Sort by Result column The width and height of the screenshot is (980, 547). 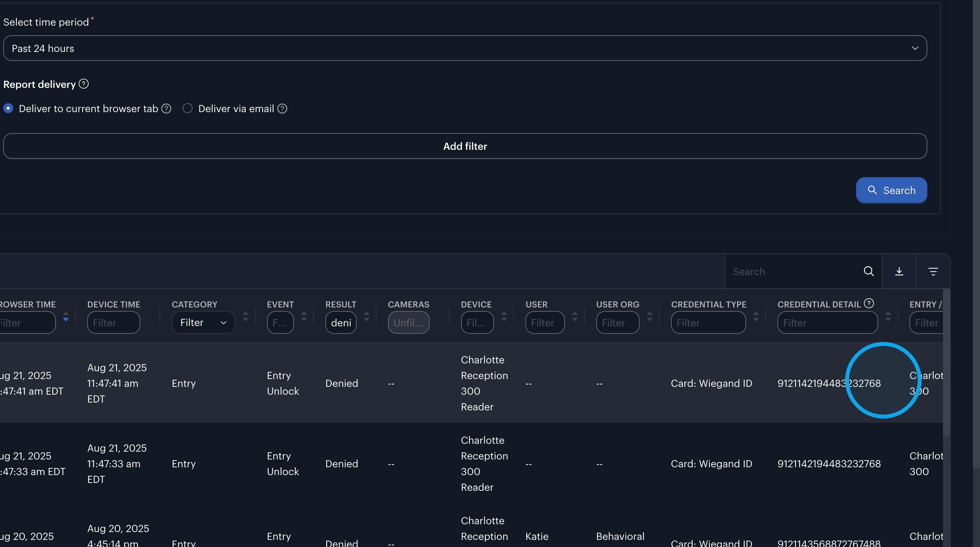tap(367, 316)
